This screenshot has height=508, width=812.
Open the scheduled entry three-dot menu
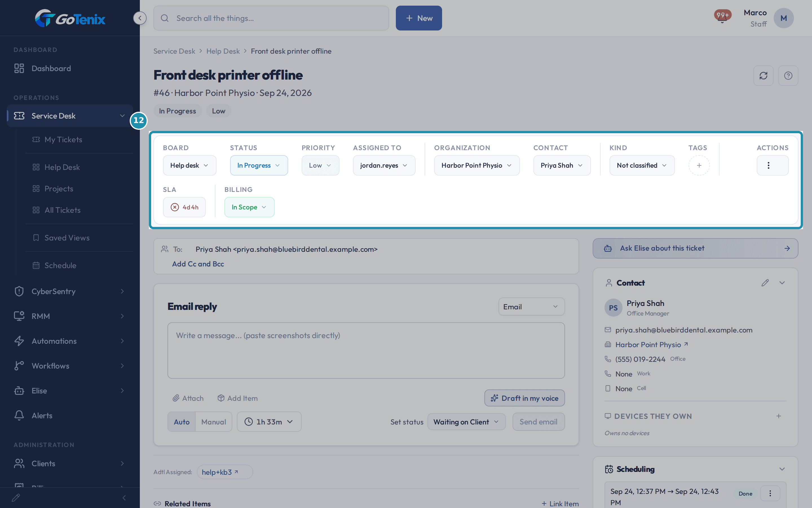(x=770, y=493)
